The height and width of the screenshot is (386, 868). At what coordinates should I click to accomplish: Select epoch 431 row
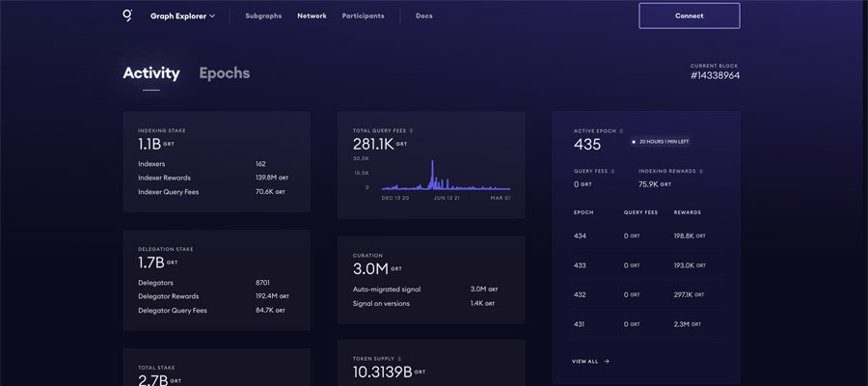pyautogui.click(x=646, y=324)
